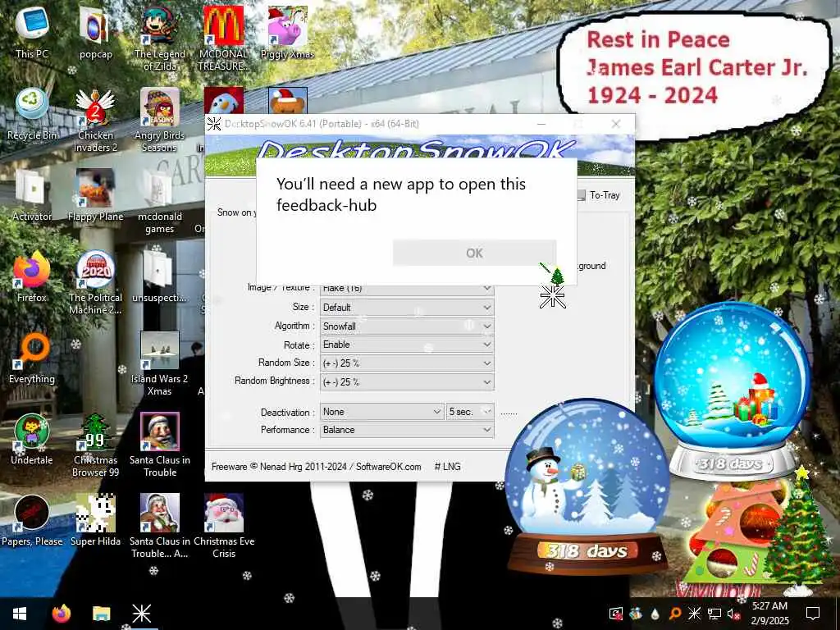
Task: Launch Firefox from the desktop
Action: [32, 276]
